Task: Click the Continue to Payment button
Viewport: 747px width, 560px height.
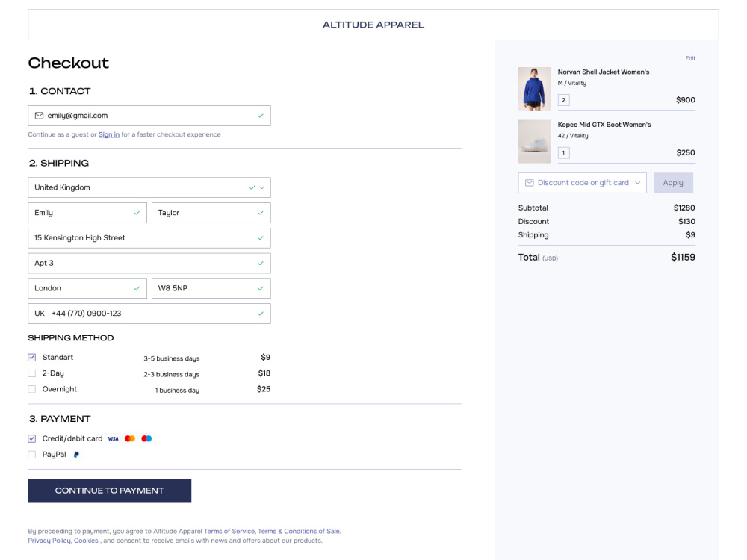Action: [110, 491]
